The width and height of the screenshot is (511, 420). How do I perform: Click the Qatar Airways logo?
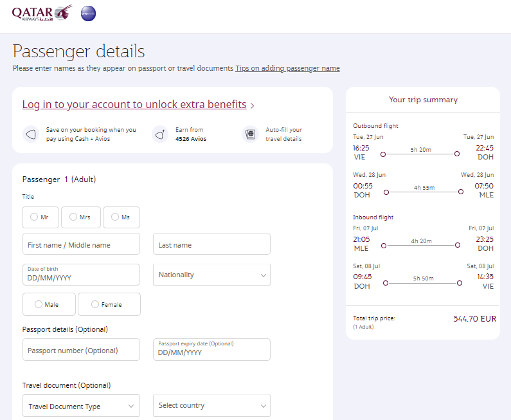point(42,13)
